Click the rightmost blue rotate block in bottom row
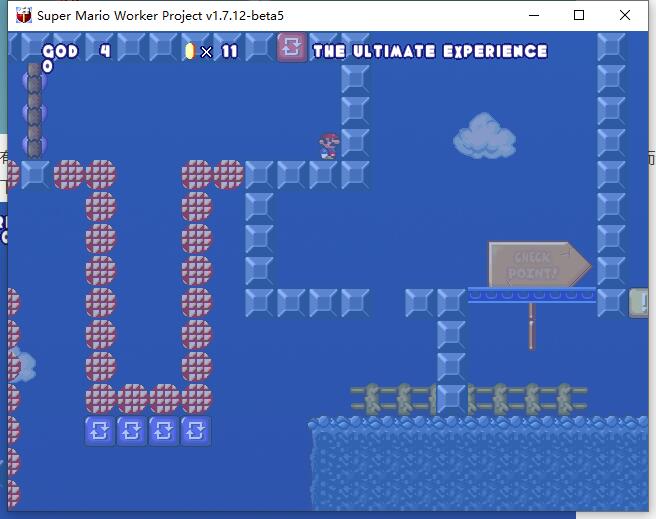Screen dimensions: 656x519 (196, 431)
